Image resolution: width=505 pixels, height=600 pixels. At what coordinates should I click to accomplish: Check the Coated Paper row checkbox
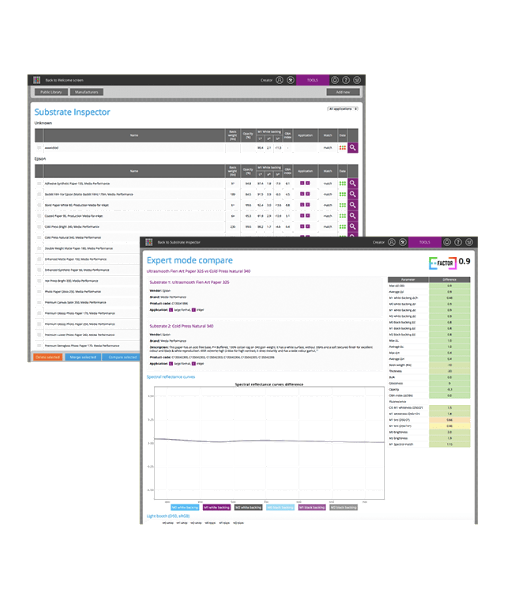(x=39, y=216)
